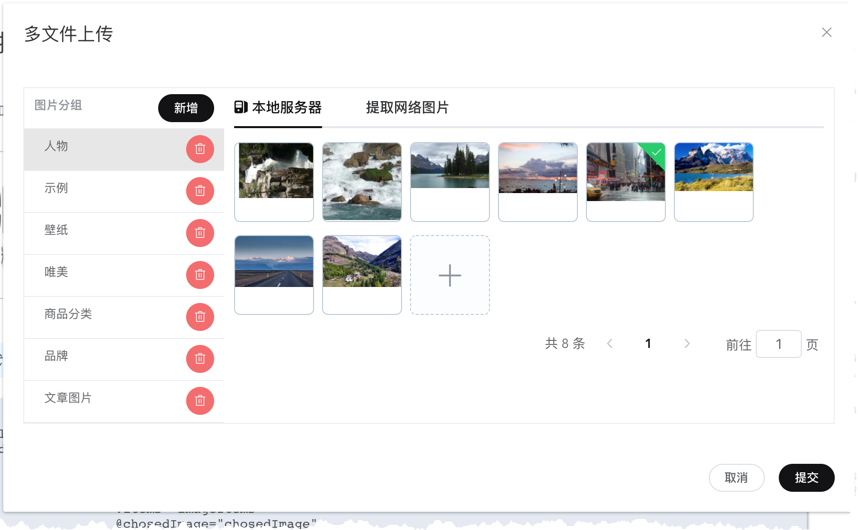Click page number 1 in pagination
858x530 pixels.
[x=648, y=343]
